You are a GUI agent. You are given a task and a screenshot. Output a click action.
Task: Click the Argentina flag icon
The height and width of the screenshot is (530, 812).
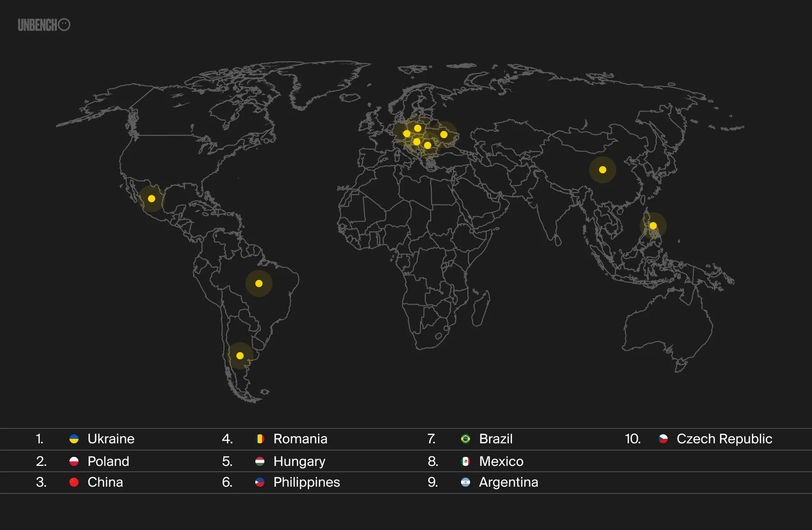(x=466, y=482)
